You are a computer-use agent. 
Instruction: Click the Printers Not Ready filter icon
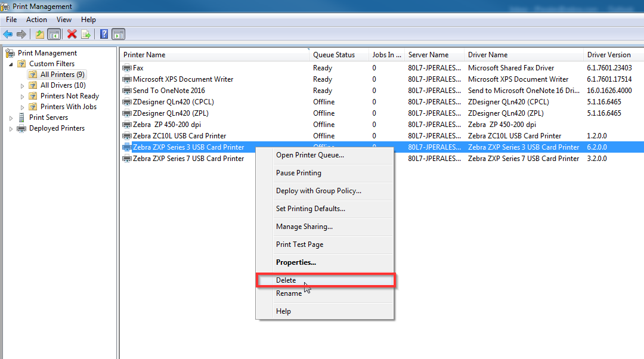pos(33,95)
